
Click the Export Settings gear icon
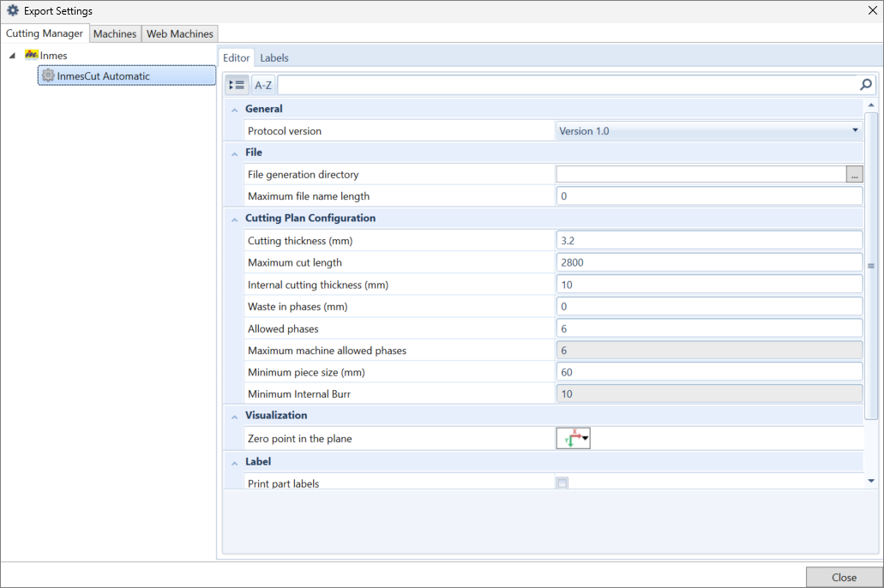(x=12, y=10)
